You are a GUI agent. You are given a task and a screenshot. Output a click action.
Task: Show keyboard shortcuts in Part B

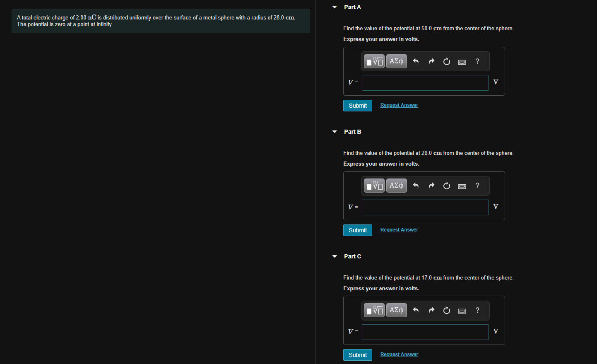[x=462, y=186]
